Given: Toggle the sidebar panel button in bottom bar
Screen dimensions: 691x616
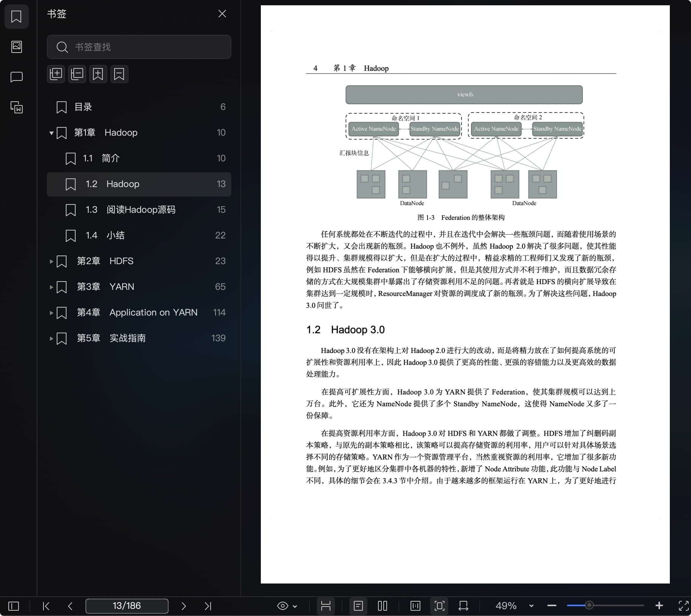Looking at the screenshot, I should coord(14,606).
